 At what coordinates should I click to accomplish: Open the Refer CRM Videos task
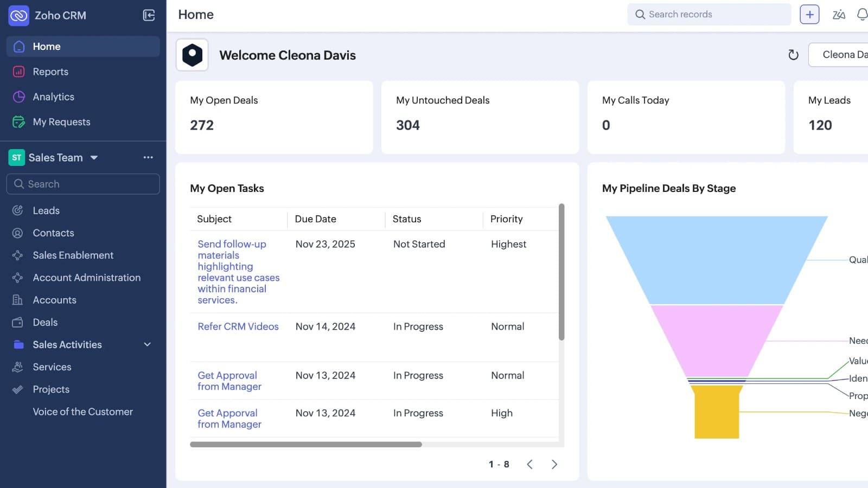(x=238, y=326)
